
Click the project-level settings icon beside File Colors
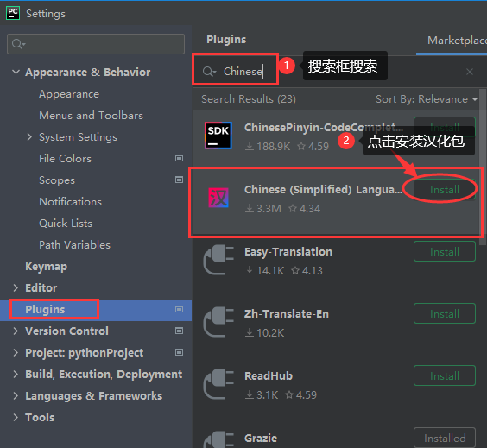click(179, 158)
